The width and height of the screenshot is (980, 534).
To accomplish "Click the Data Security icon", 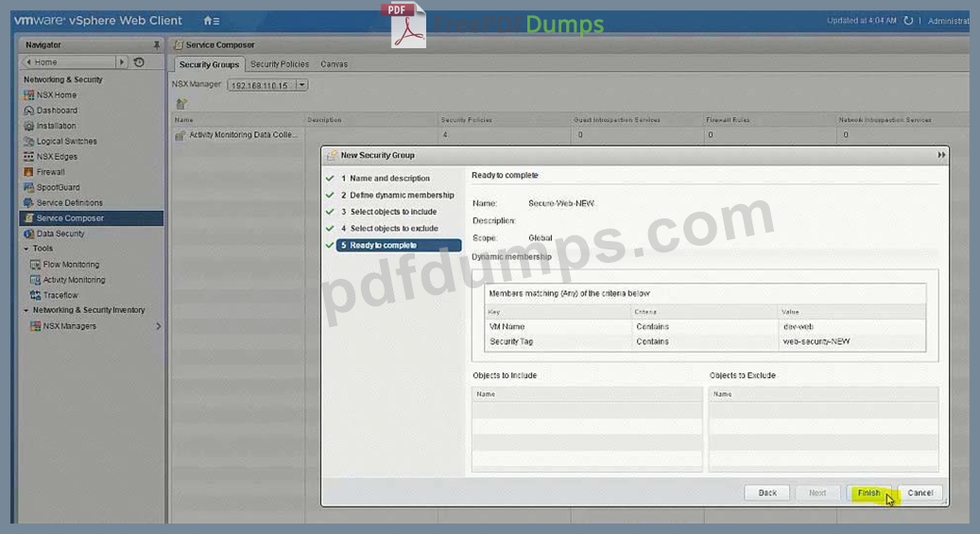I will click(x=28, y=233).
